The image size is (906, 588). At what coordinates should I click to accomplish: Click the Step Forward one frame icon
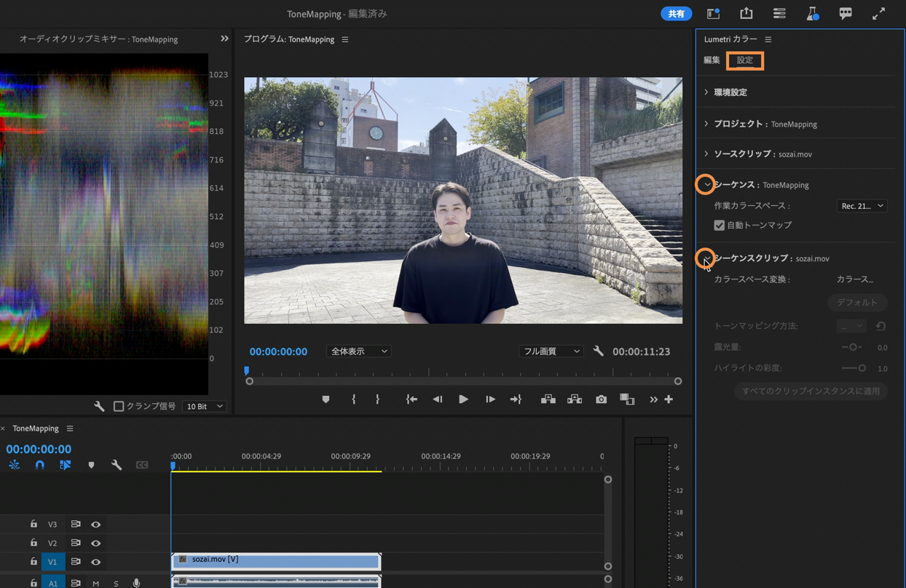(x=490, y=400)
